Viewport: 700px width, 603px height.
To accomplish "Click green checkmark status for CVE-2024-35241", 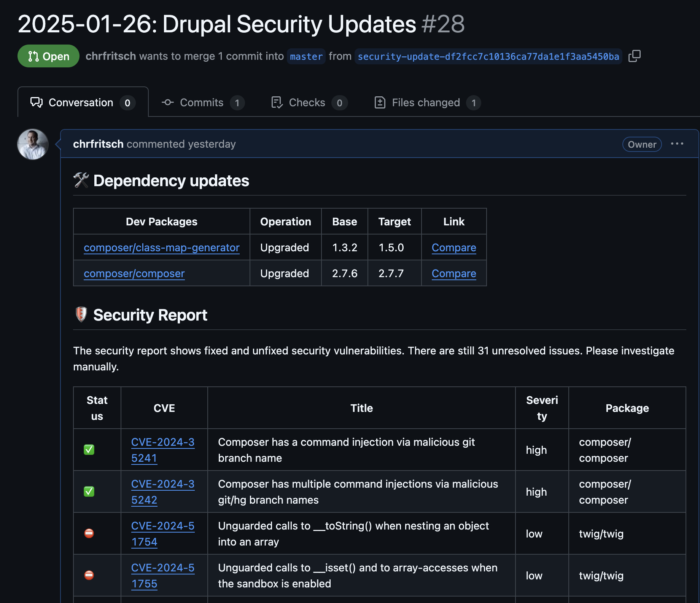I will (x=89, y=450).
